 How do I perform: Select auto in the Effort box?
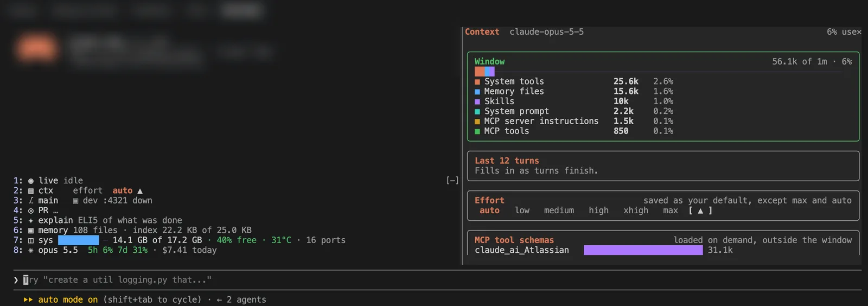[x=489, y=211]
